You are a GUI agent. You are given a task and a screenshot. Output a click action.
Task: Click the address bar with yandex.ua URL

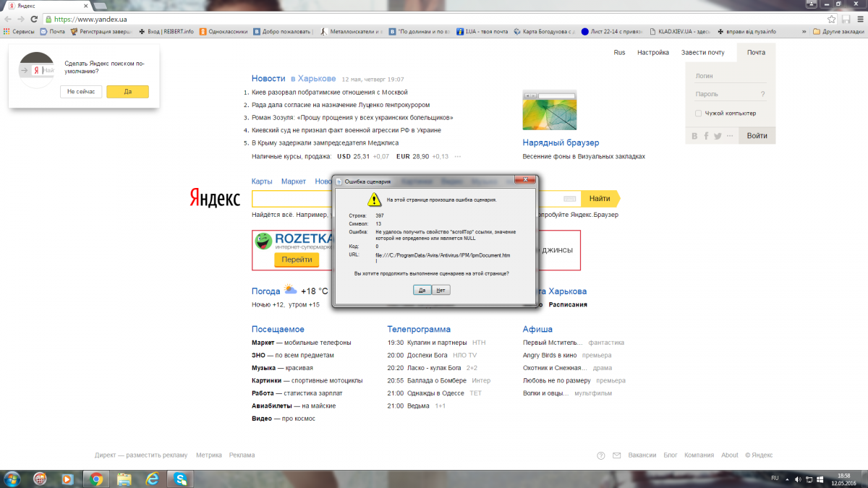(x=434, y=19)
